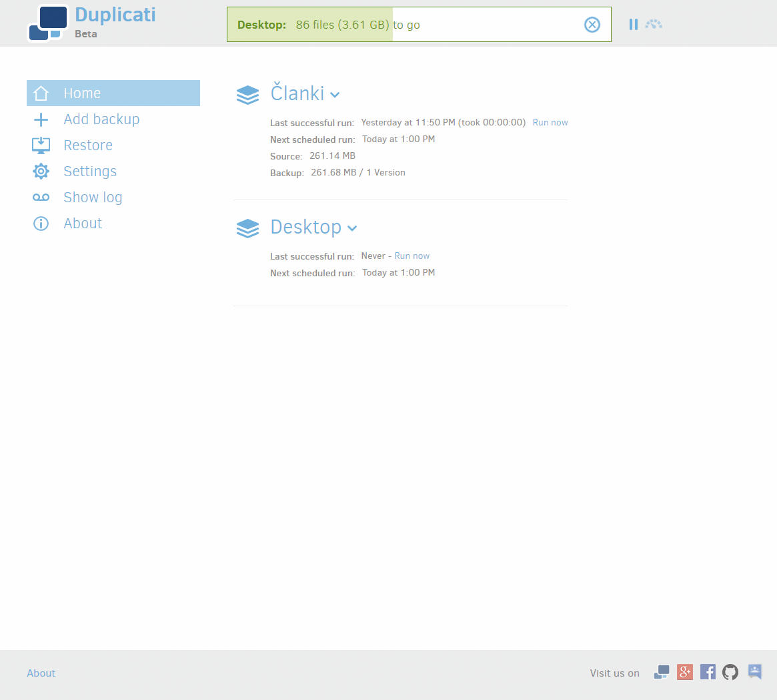Open the GitHub repository icon
This screenshot has height=700, width=777.
[730, 672]
